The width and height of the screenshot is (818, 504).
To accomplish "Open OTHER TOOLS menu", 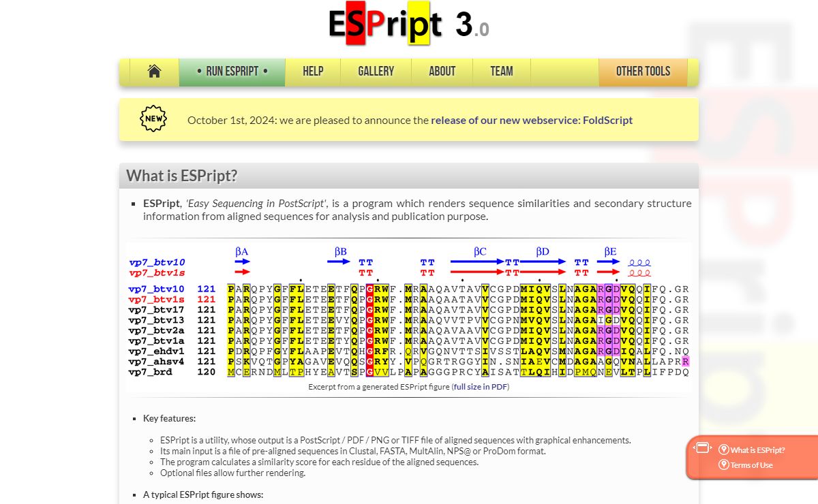I will (x=643, y=72).
